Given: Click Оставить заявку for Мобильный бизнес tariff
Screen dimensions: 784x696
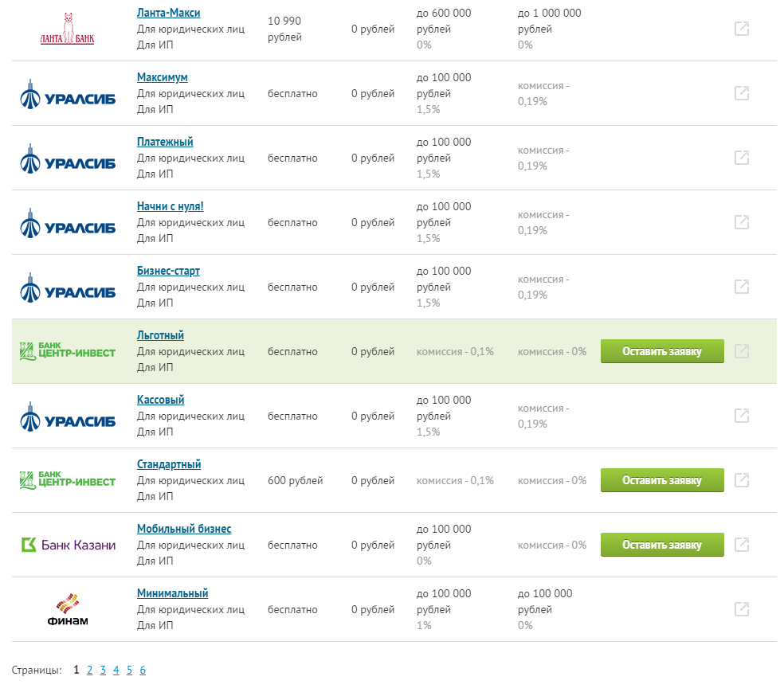Looking at the screenshot, I should pyautogui.click(x=662, y=545).
